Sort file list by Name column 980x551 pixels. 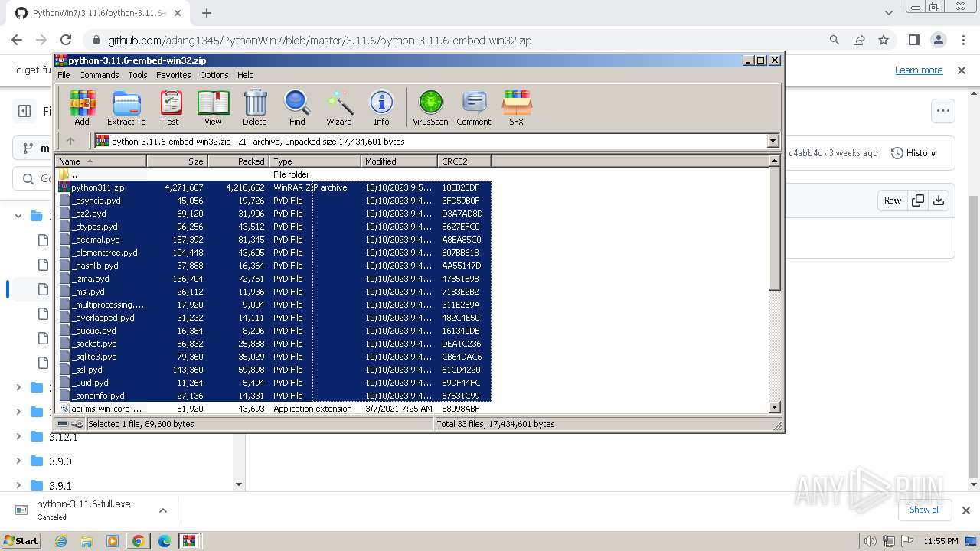101,161
